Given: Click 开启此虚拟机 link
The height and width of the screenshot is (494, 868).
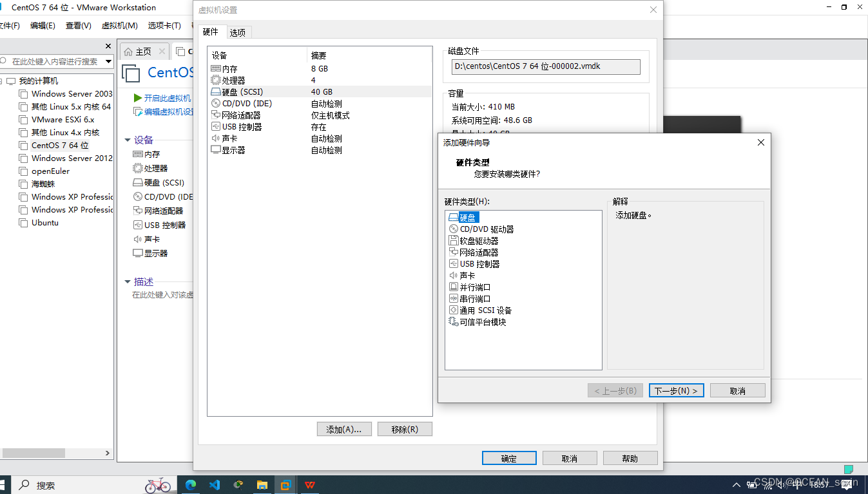Looking at the screenshot, I should 162,98.
